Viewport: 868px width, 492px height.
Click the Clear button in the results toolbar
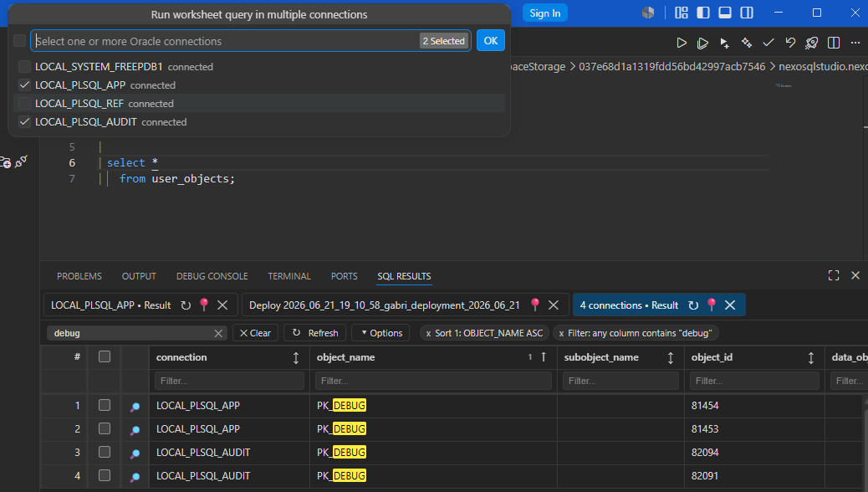tap(255, 333)
